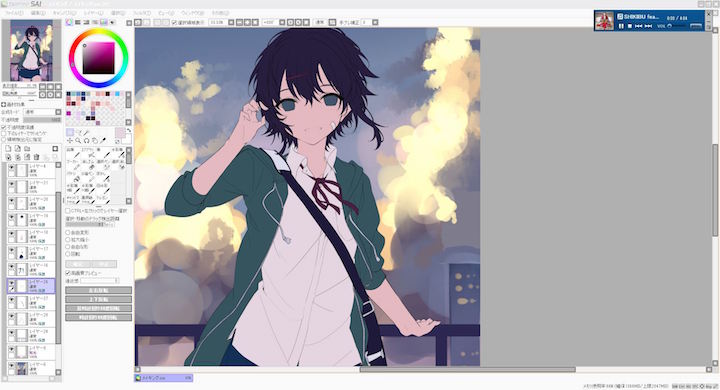
Task: Click the rotate 90° clockwise button
Action: tap(98, 317)
